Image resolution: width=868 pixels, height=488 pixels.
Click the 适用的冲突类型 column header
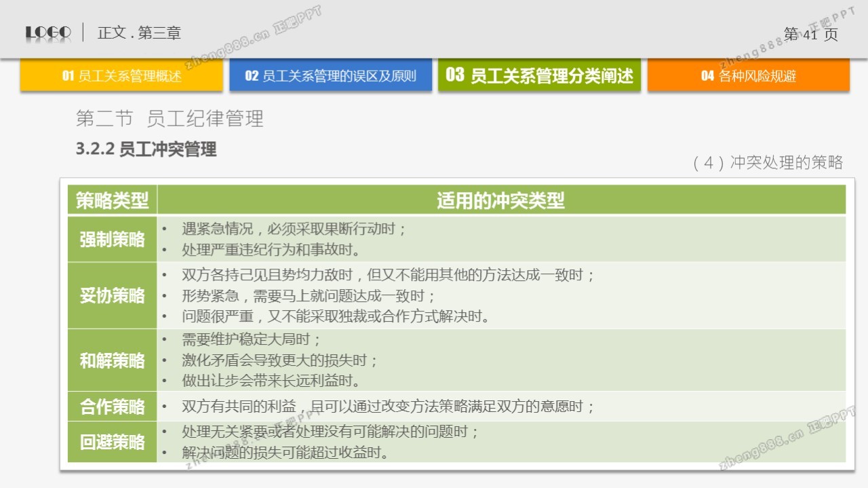(500, 200)
